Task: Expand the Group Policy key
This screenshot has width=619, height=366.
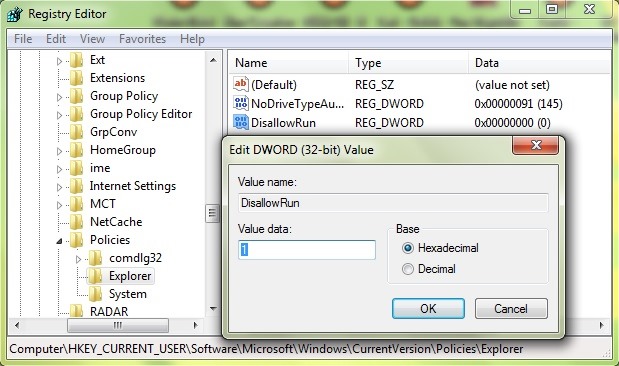Action: pyautogui.click(x=59, y=97)
